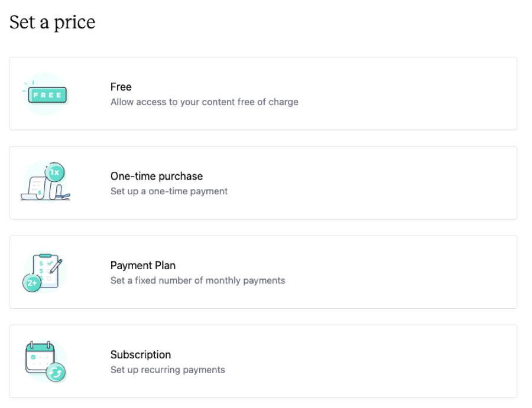Click the "Set up a one-time payment" text

[169, 191]
